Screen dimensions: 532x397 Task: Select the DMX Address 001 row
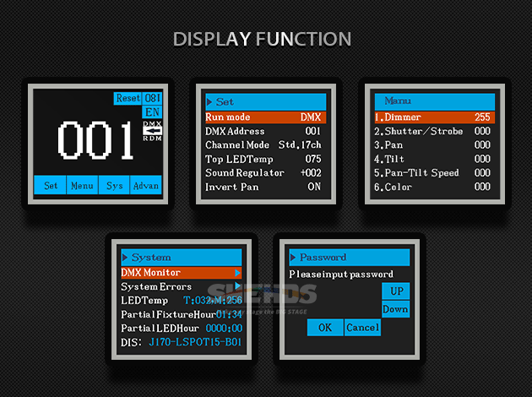(263, 131)
